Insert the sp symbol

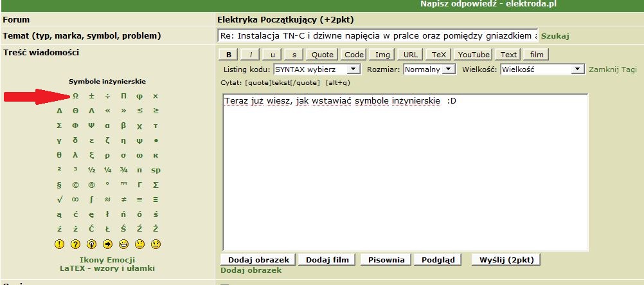pyautogui.click(x=156, y=170)
